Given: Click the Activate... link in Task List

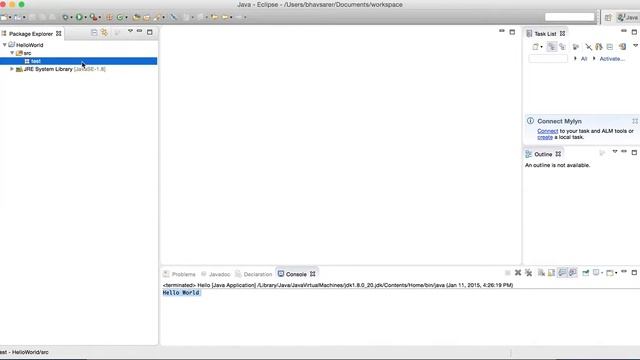Looking at the screenshot, I should (612, 59).
